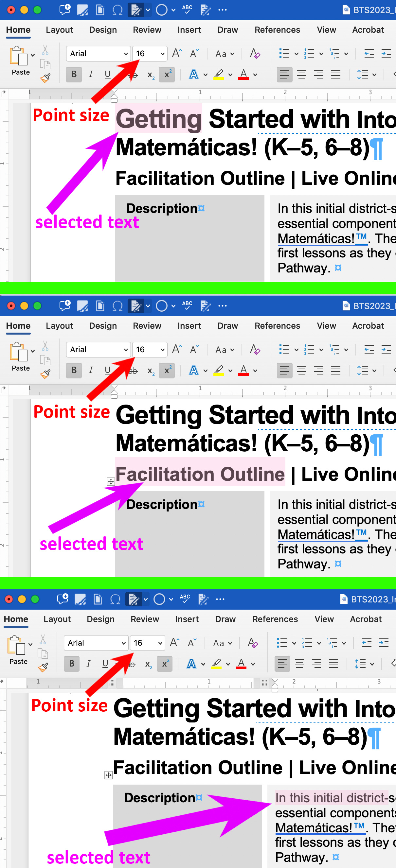Click Increase Font Size in top window
The height and width of the screenshot is (868, 396).
tap(177, 53)
